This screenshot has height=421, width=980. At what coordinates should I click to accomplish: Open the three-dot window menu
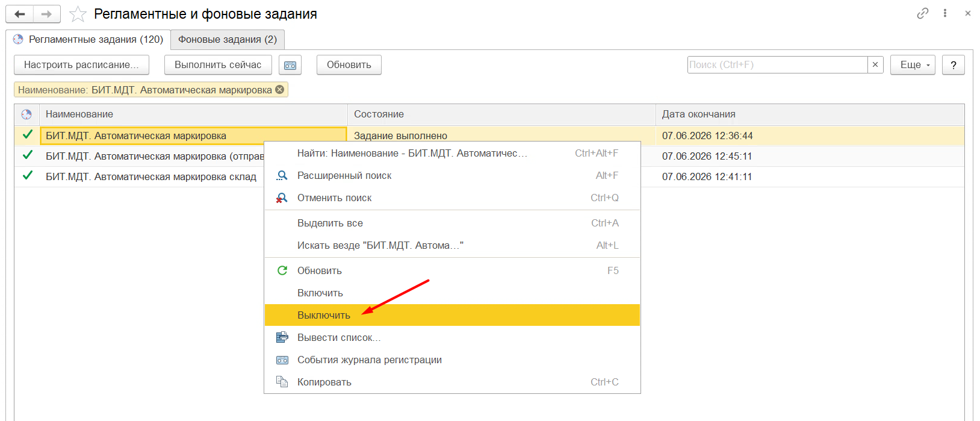point(945,13)
